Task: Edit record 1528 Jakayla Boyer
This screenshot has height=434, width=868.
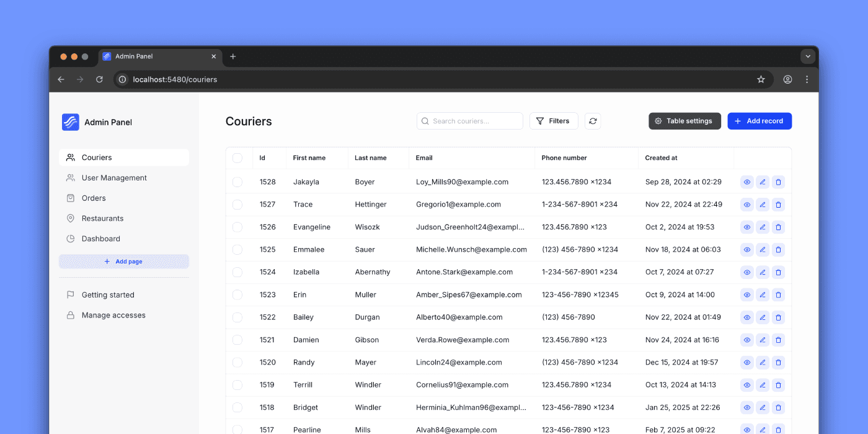Action: point(763,182)
